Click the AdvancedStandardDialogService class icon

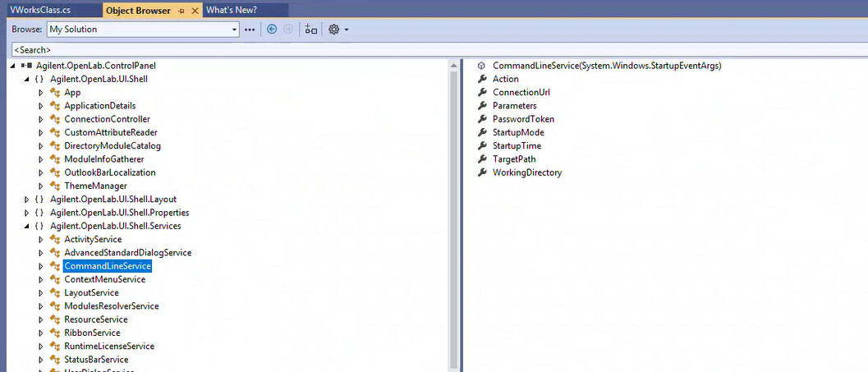[54, 252]
